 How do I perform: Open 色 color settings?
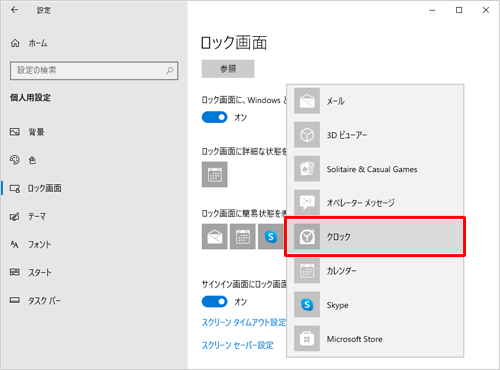(x=23, y=160)
